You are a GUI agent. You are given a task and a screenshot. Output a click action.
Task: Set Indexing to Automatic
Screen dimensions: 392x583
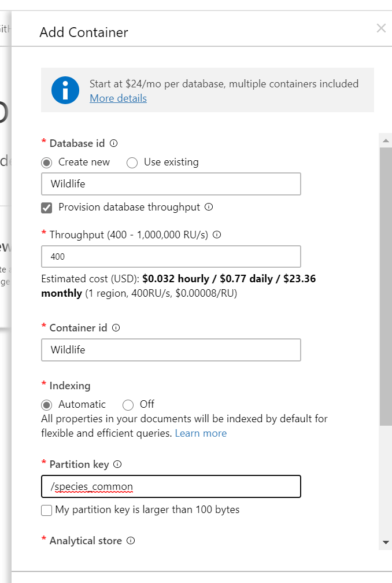tap(47, 405)
